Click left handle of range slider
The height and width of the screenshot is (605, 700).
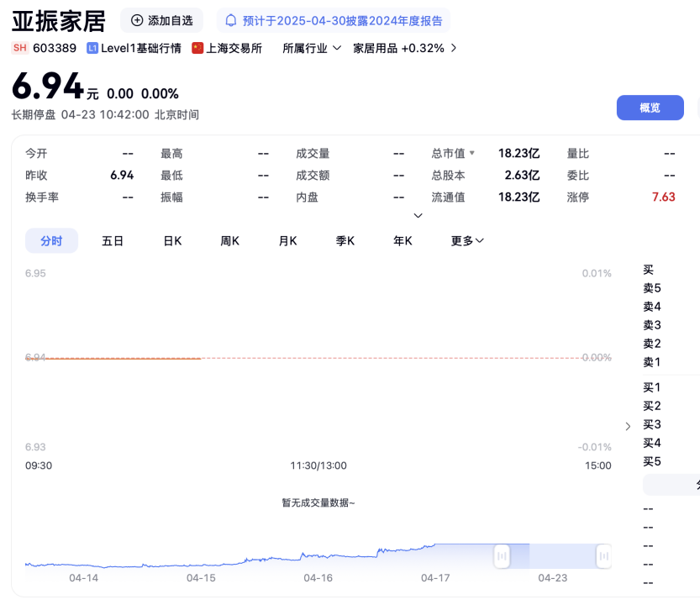click(502, 556)
